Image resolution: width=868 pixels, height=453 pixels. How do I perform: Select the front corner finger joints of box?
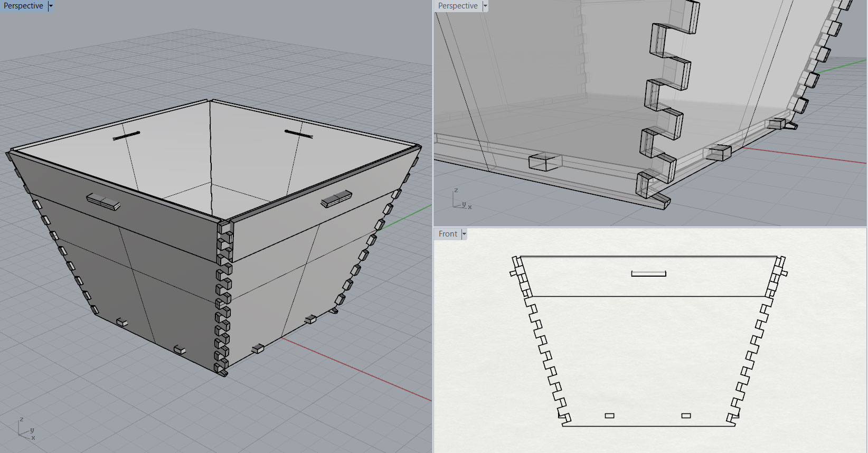[x=223, y=301]
